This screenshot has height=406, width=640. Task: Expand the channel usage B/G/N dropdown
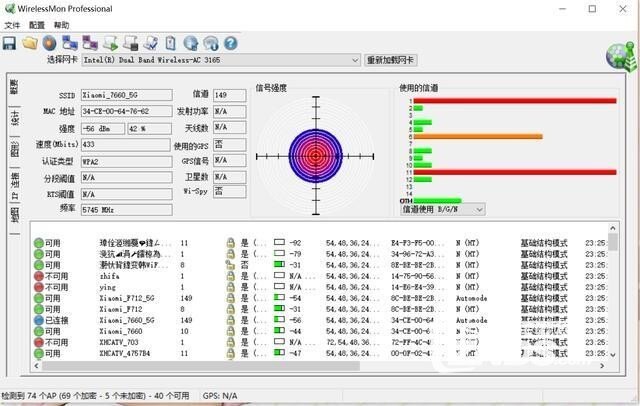[480, 209]
